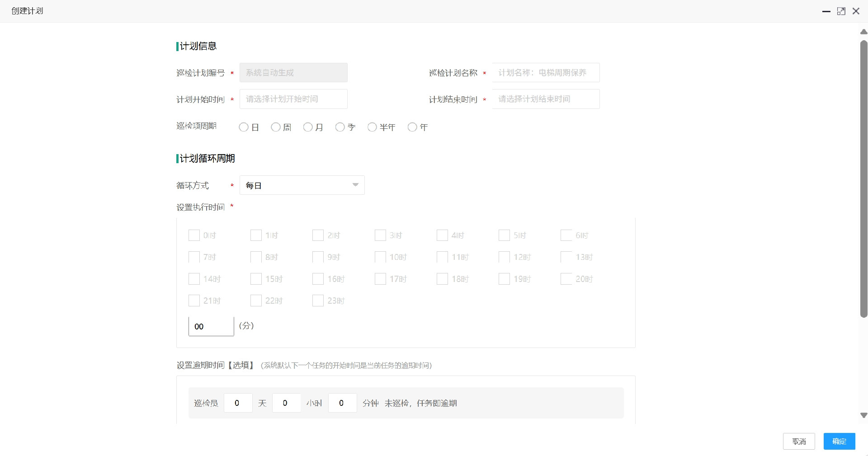Enable the 9时 execution time

click(318, 257)
